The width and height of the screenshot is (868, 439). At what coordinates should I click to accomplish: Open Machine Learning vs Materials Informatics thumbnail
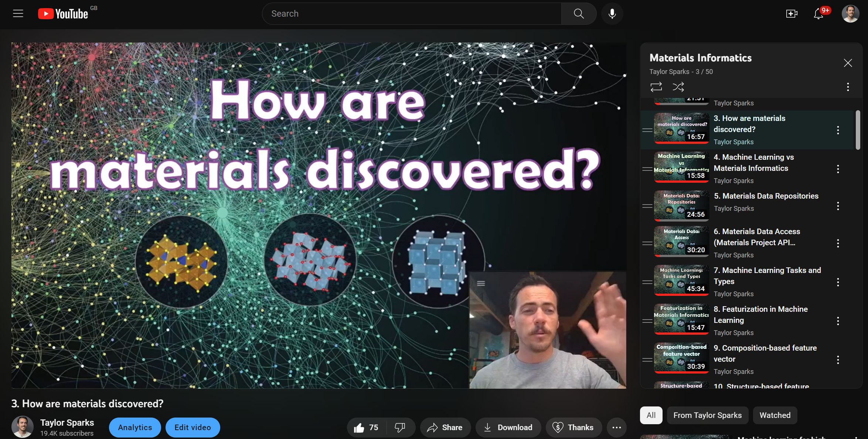pyautogui.click(x=681, y=167)
